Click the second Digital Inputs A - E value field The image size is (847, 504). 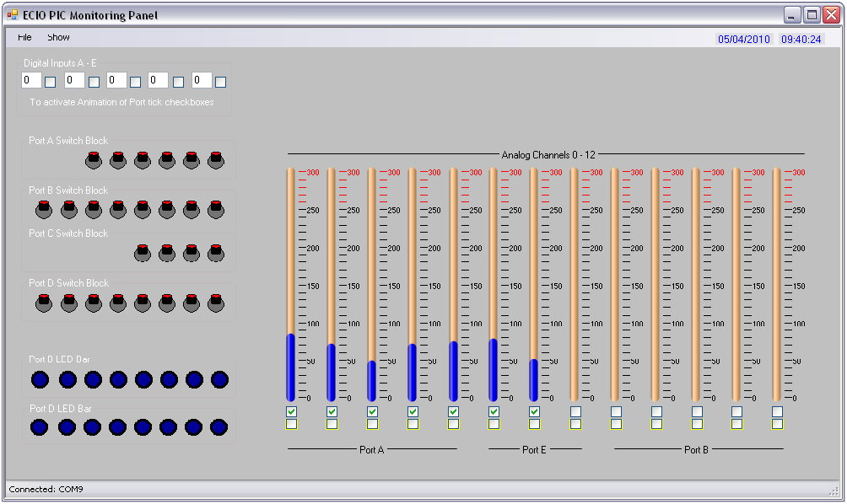[x=74, y=80]
